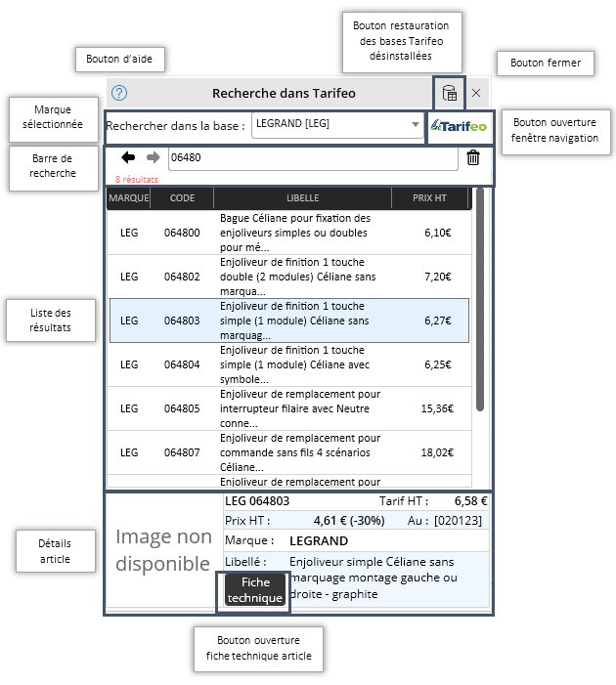
Task: Click the 7,20€ price cell
Action: [438, 277]
